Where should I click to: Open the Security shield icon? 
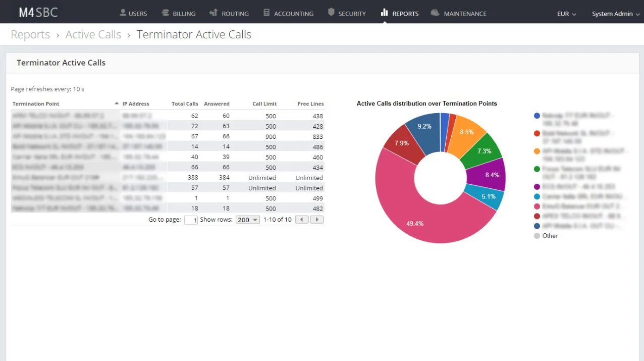(331, 12)
